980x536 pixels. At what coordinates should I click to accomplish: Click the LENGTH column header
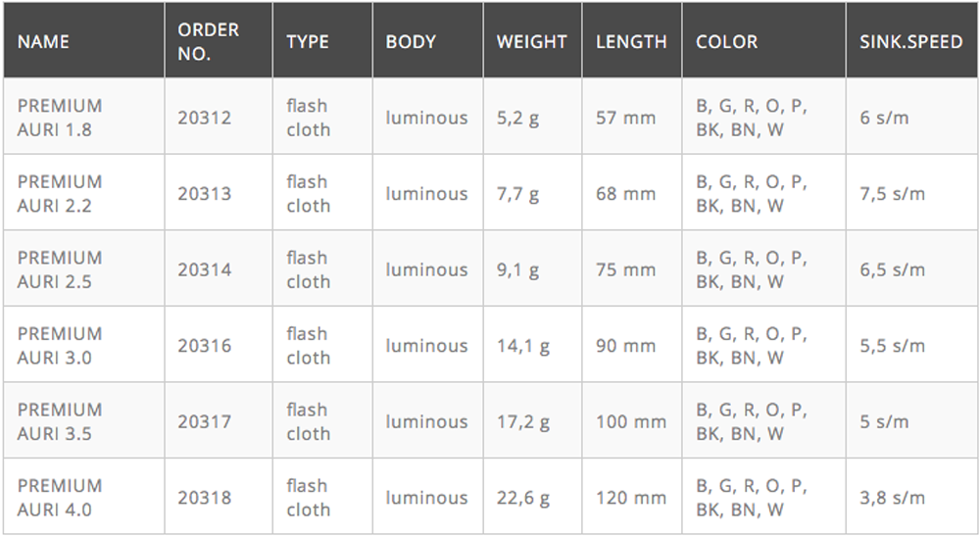631,42
